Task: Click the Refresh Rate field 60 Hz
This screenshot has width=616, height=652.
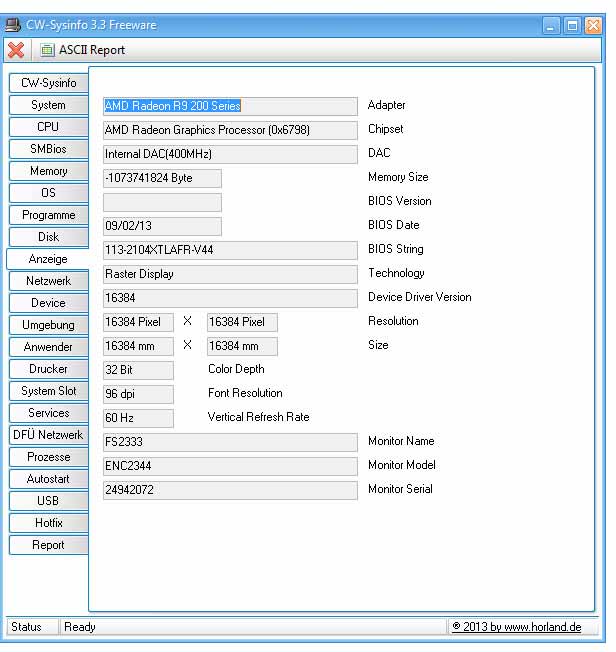Action: pos(138,418)
